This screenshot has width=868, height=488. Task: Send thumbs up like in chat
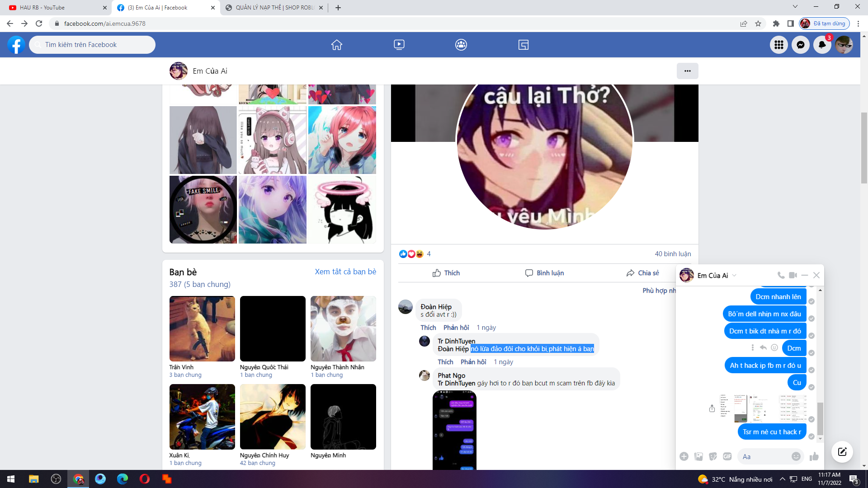tap(814, 456)
